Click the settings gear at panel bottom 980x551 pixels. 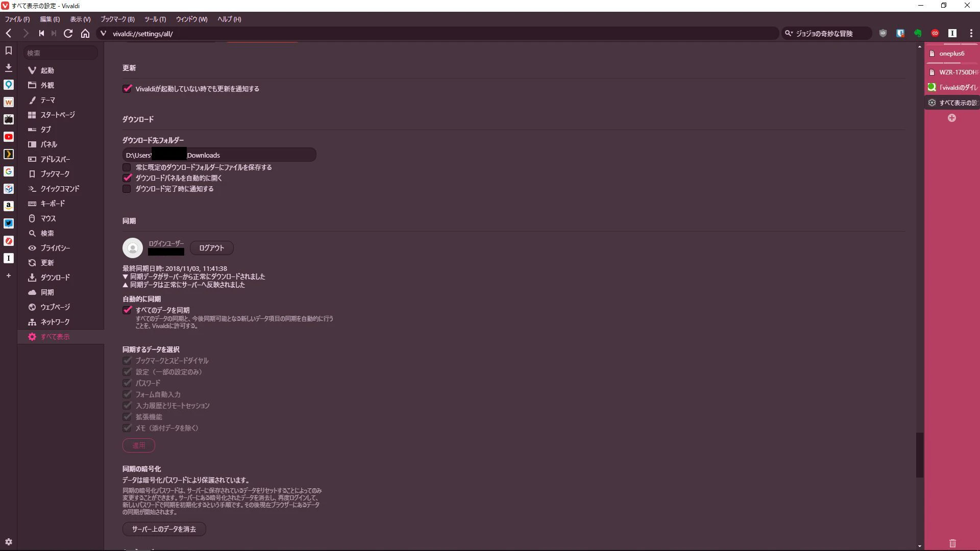click(9, 542)
